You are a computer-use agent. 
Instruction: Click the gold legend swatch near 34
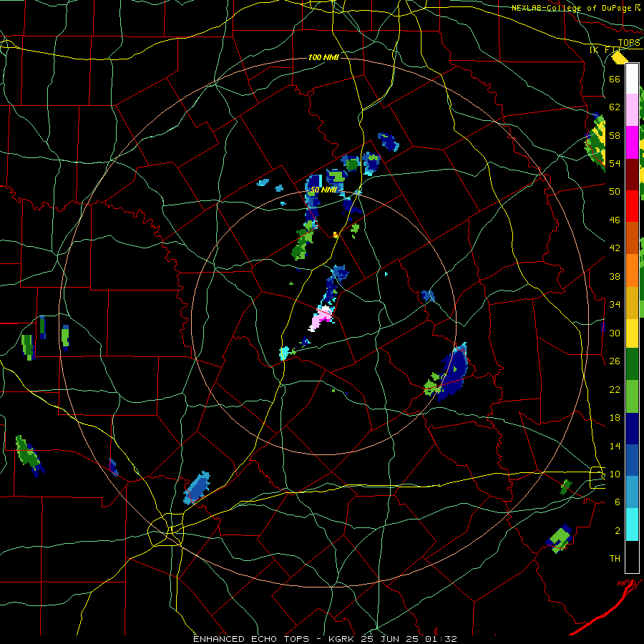[632, 303]
